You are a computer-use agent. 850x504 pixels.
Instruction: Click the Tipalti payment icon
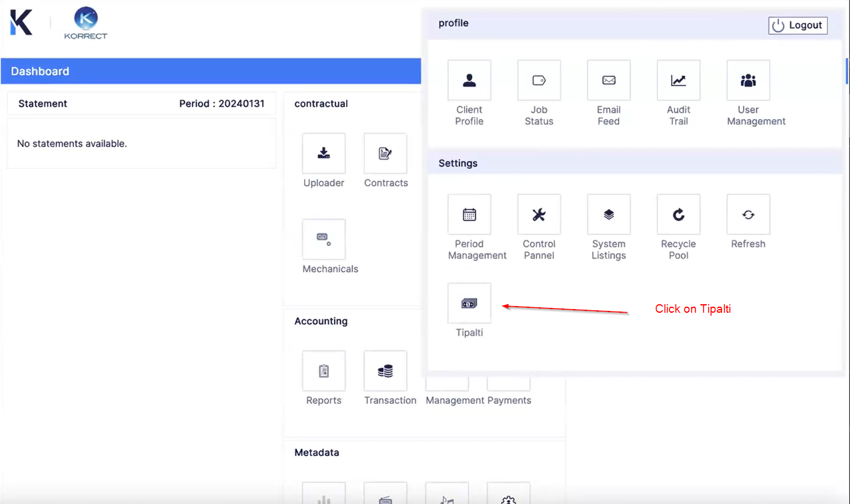[x=469, y=303]
